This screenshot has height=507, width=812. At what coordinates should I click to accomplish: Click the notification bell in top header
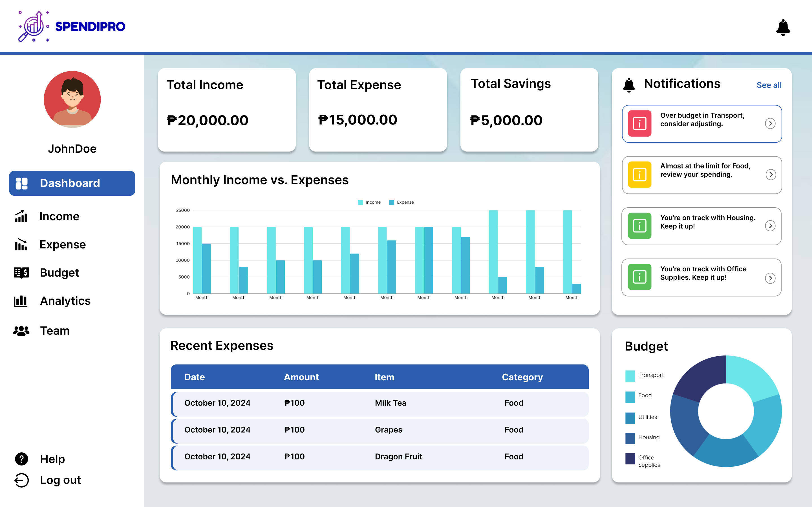(x=783, y=28)
